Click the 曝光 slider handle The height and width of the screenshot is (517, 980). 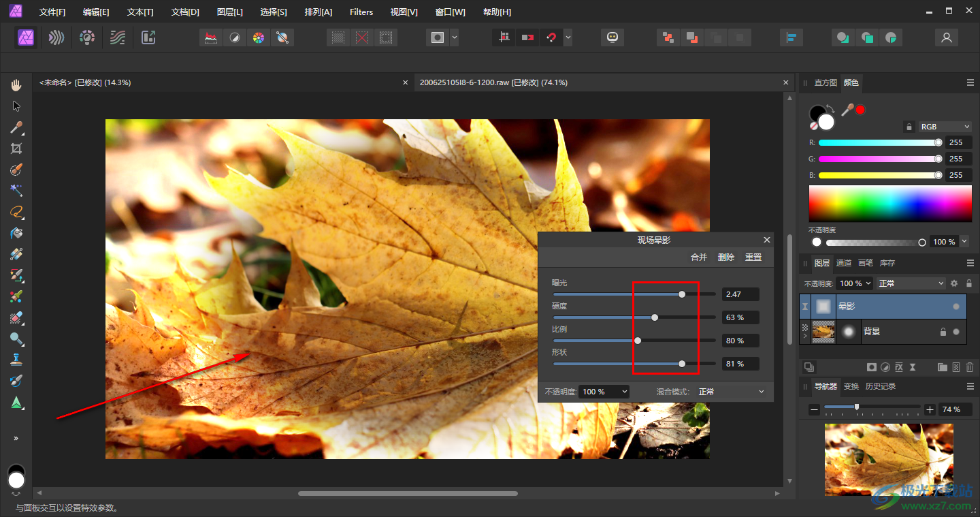coord(682,294)
